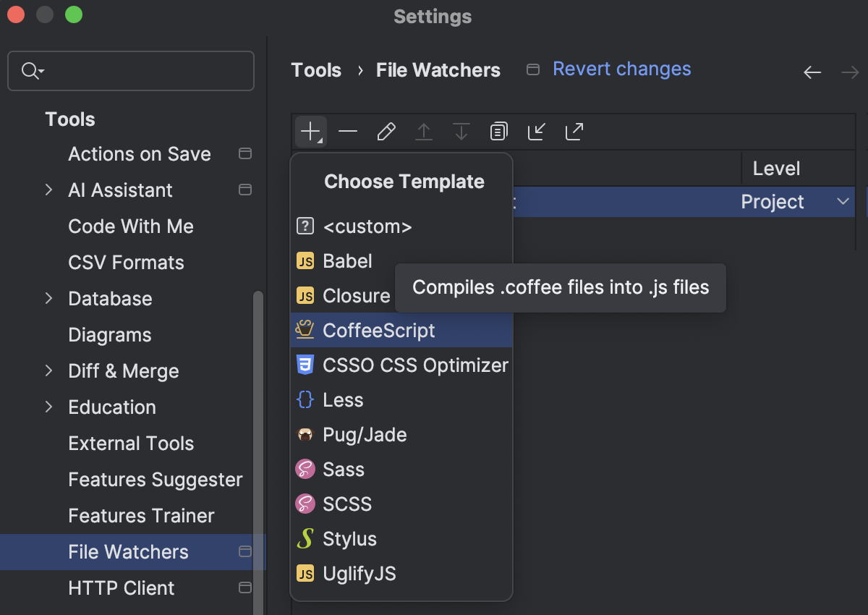Add a new file watcher
The height and width of the screenshot is (615, 868).
coord(310,131)
